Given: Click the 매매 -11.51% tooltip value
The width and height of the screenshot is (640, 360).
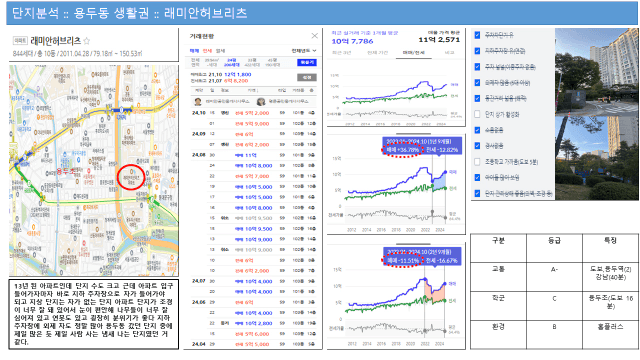Looking at the screenshot, I should 403,260.
